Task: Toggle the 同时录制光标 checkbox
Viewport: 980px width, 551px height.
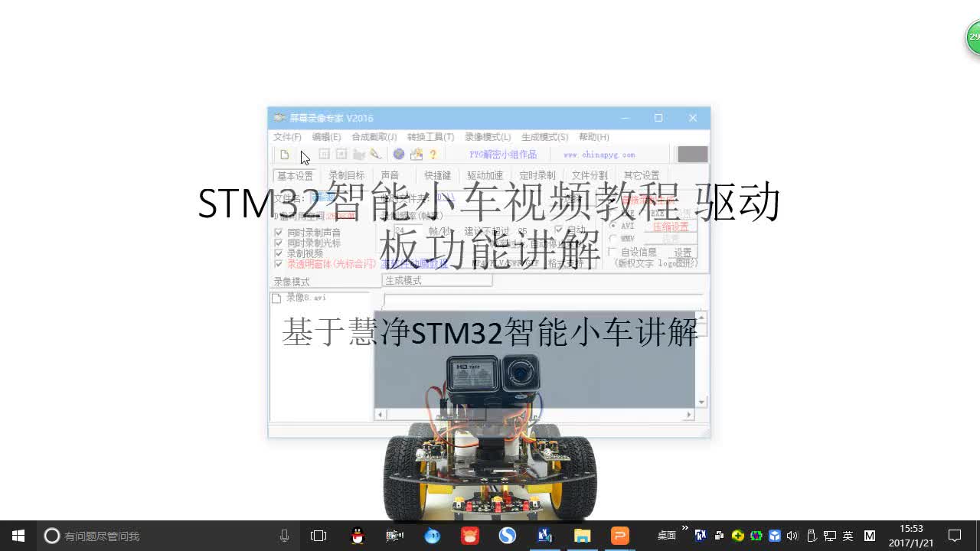Action: (x=279, y=243)
